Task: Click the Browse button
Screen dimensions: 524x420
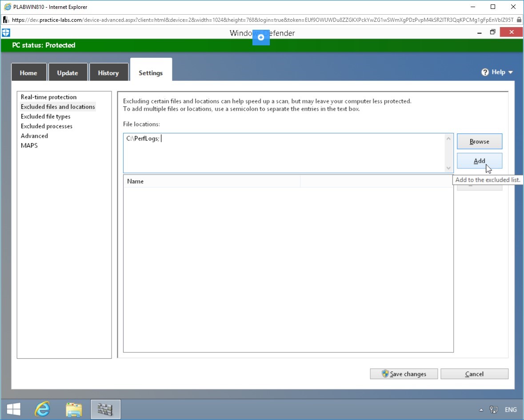Action: pyautogui.click(x=479, y=141)
